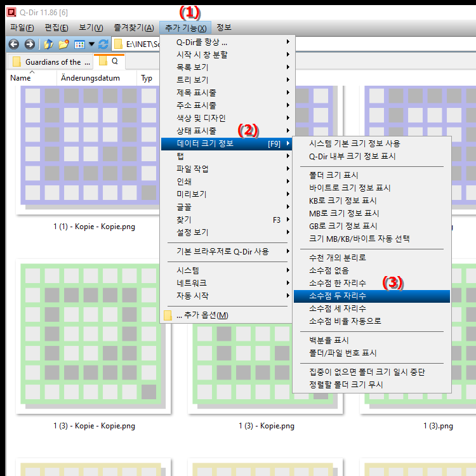Go forward with the right arrow button
This screenshot has width=476, height=476.
pyautogui.click(x=30, y=44)
